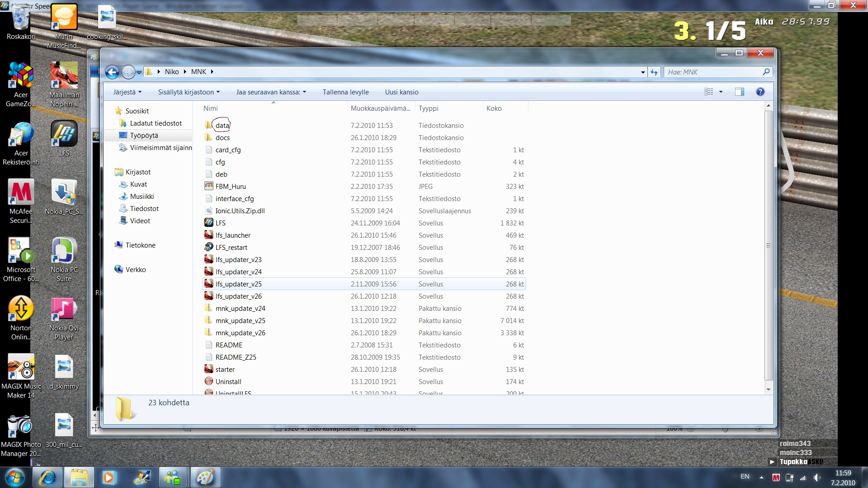Click Tallenna levylle button
This screenshot has height=488, width=868.
pos(345,92)
